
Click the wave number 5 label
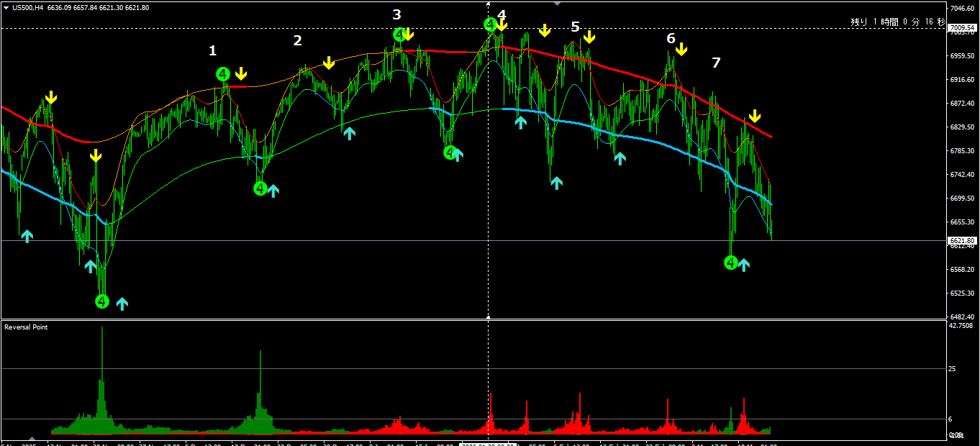[x=575, y=27]
